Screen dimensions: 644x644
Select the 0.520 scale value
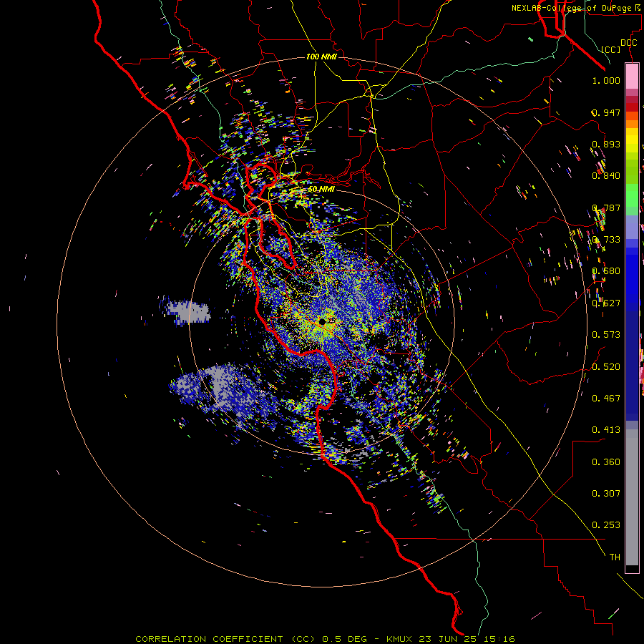606,367
